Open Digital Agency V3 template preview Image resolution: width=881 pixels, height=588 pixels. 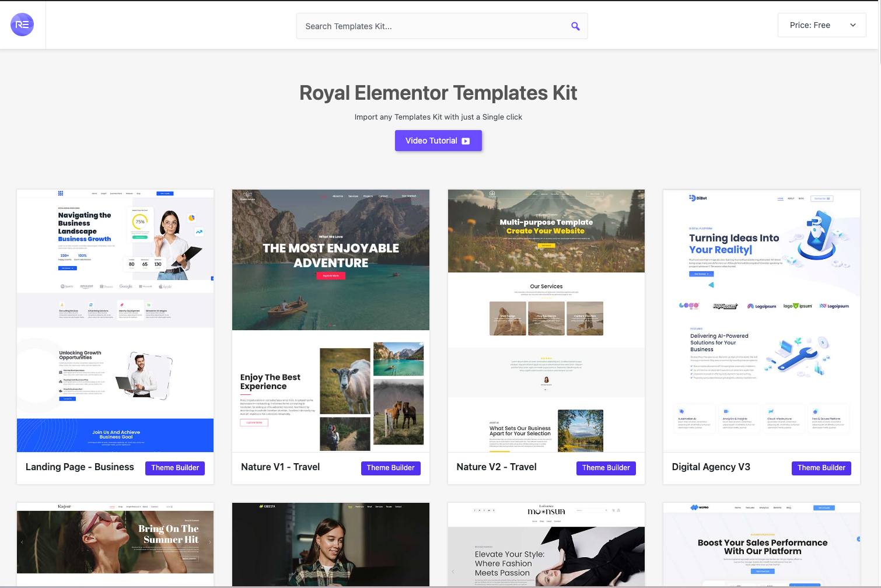click(761, 321)
